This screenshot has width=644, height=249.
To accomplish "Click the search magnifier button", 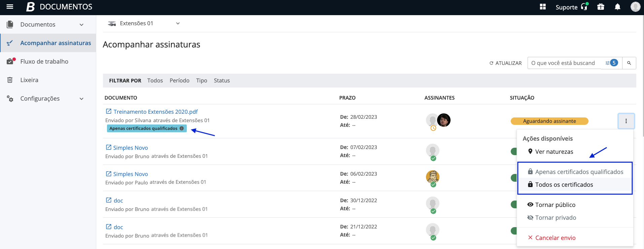I will point(629,63).
